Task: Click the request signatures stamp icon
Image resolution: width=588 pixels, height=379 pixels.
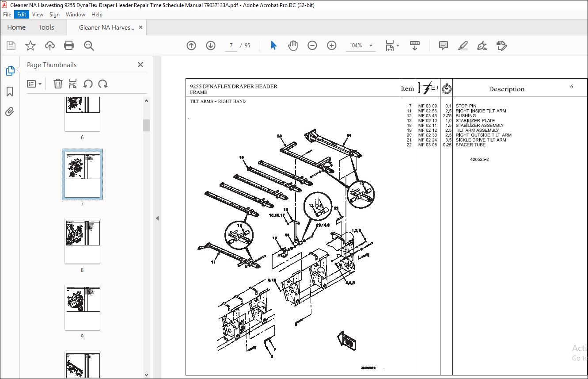Action: click(501, 46)
